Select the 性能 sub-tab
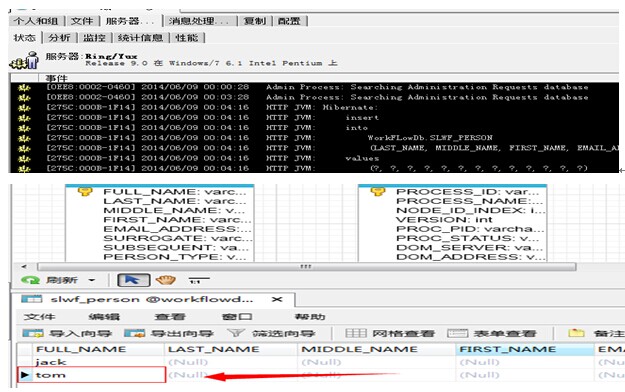Screen dimensions: 625x392 point(187,38)
